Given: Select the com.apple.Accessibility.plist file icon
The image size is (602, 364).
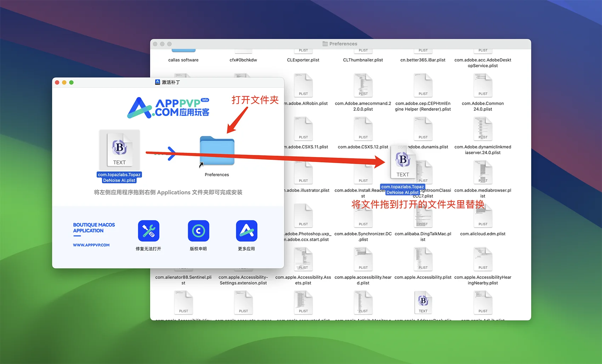Looking at the screenshot, I should pyautogui.click(x=423, y=259).
